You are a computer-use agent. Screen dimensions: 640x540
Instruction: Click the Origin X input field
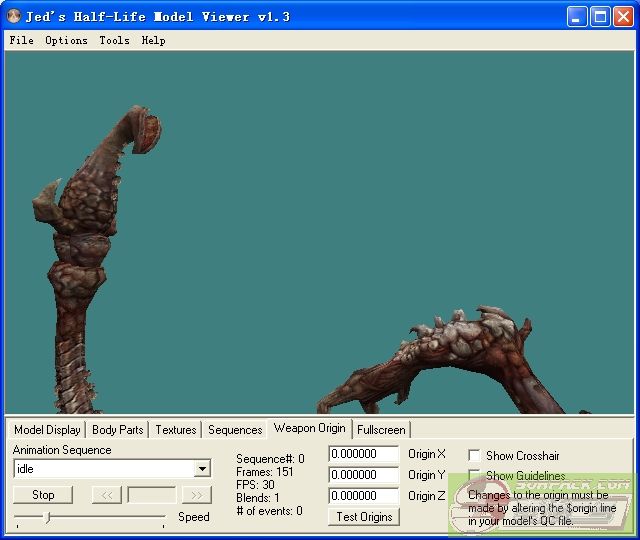click(363, 454)
